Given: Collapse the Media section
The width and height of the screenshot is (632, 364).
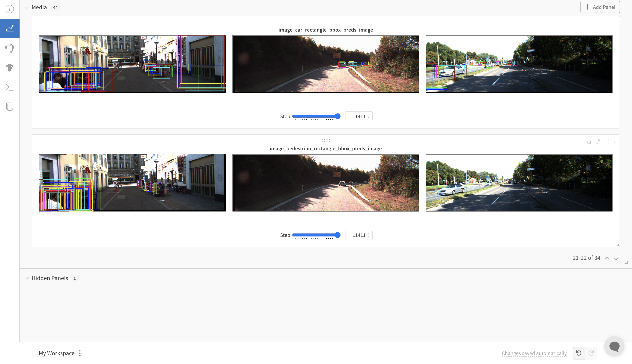Looking at the screenshot, I should pyautogui.click(x=27, y=8).
